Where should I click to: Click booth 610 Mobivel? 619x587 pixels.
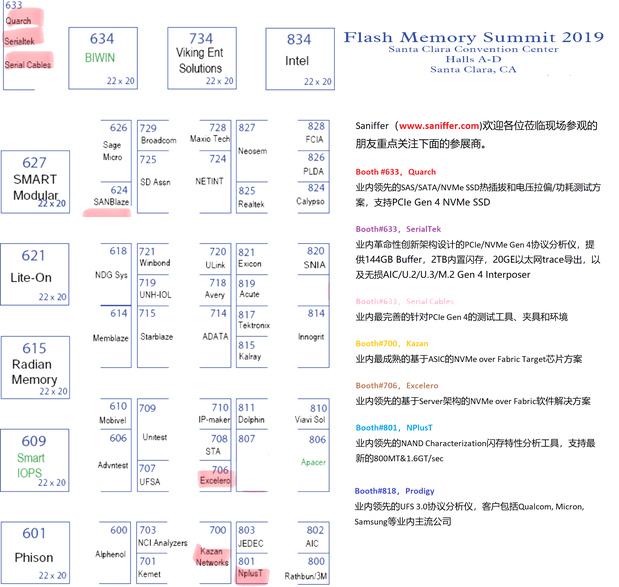(115, 414)
